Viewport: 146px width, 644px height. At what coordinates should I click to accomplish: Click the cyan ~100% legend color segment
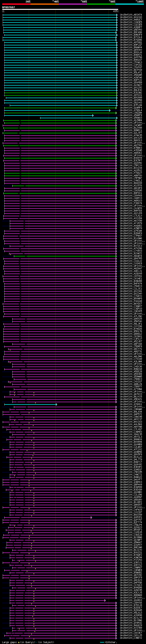tap(130, 4)
